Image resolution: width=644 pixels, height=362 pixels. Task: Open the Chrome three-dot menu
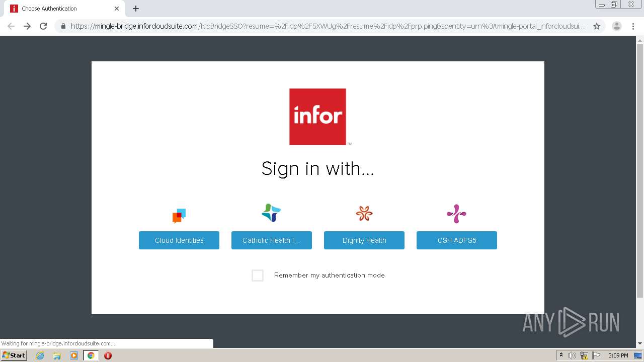[x=633, y=26]
